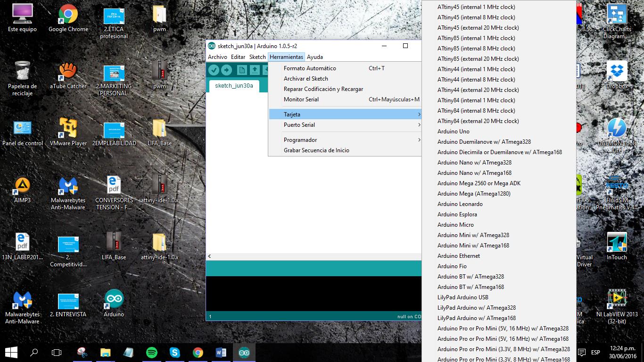Select ATtiny45 (internal 1 MHz clock) board
Viewport: 644px width, 362px height.
point(499,7)
